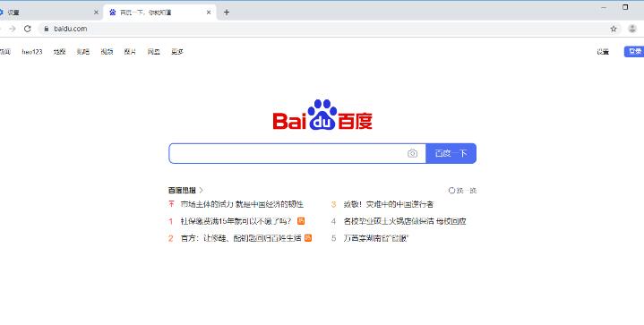Open a new tab with the plus button
The height and width of the screenshot is (325, 644).
coord(227,13)
